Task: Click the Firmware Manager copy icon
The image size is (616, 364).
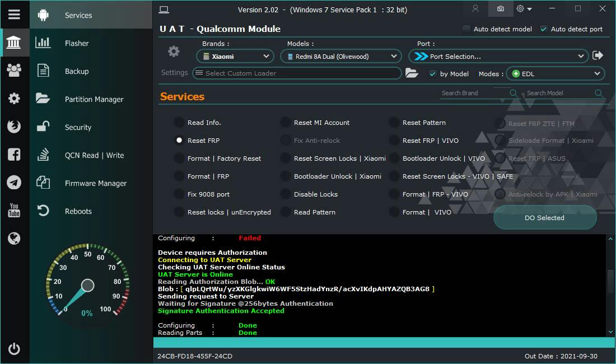Action: coord(43,183)
